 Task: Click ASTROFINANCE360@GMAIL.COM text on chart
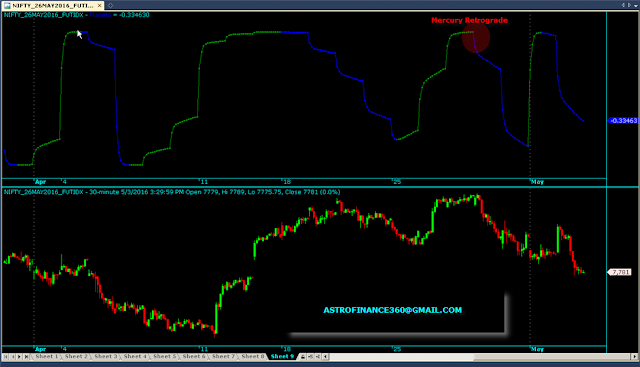393,310
